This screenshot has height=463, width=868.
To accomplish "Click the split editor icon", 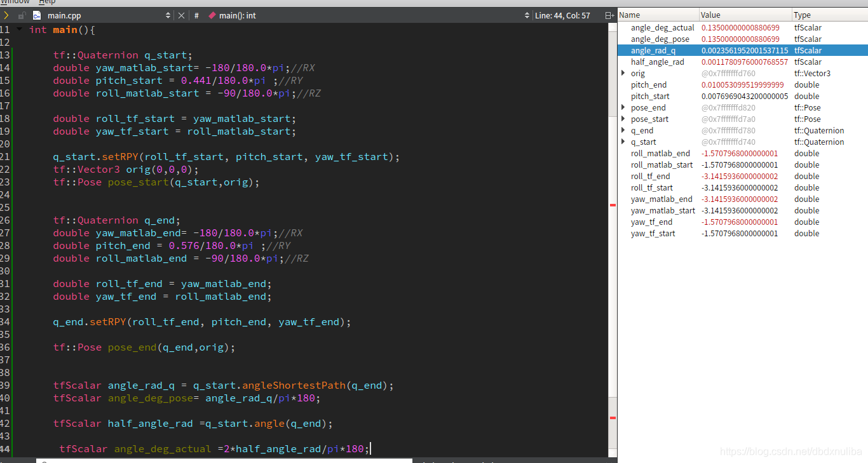I will pyautogui.click(x=609, y=15).
